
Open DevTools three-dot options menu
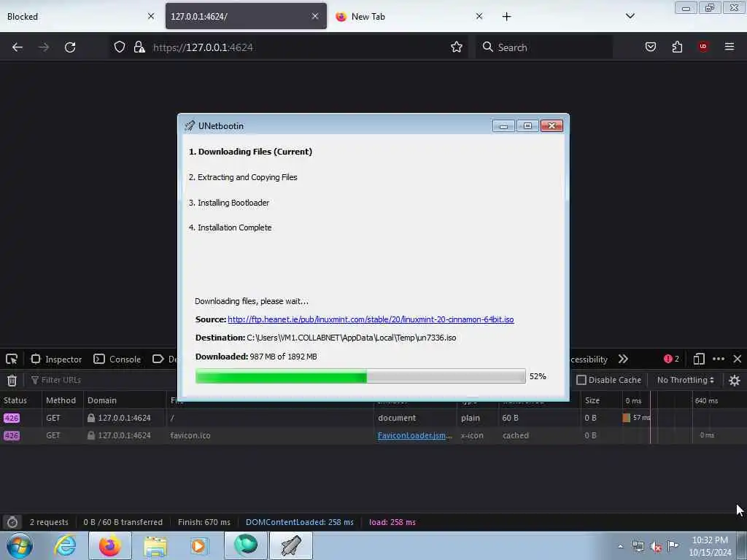click(719, 359)
